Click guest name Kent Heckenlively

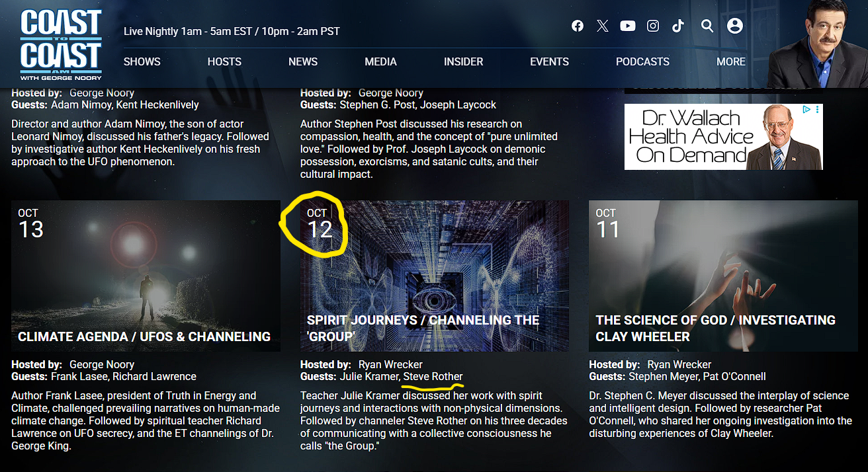click(x=157, y=104)
